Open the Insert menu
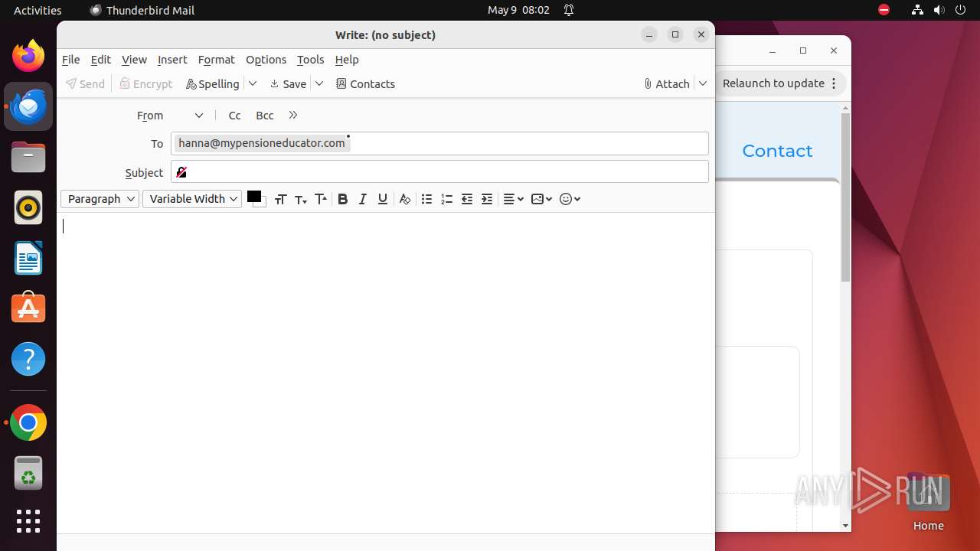980x551 pixels. coord(172,60)
